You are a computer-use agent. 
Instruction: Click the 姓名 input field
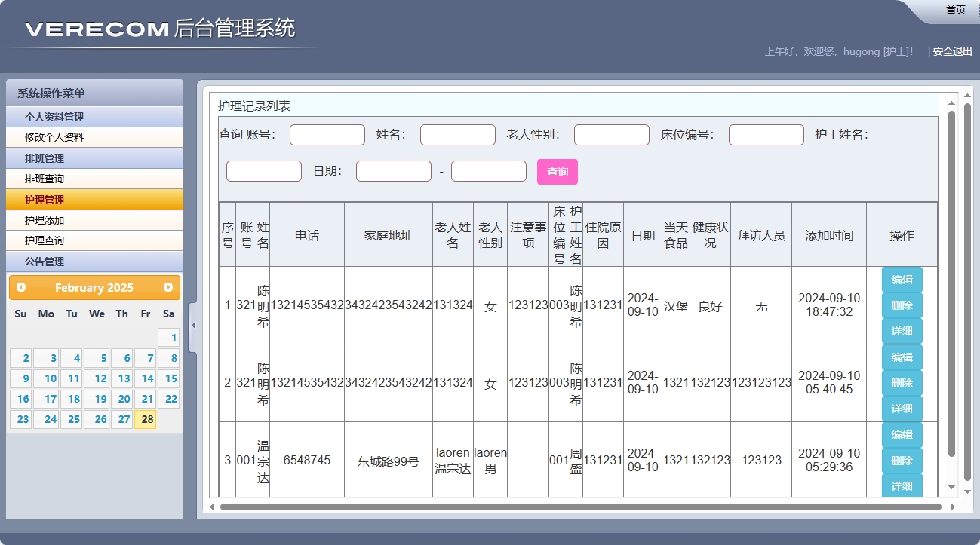(457, 134)
